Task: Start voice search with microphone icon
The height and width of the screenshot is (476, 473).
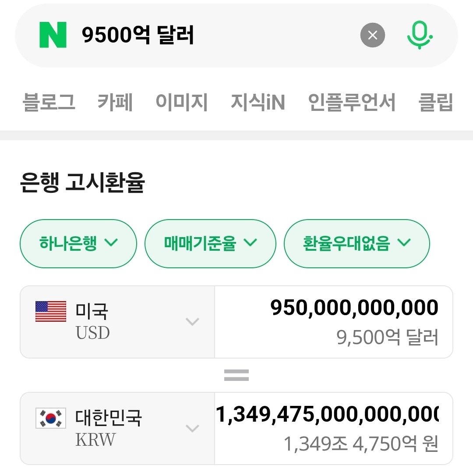Action: [419, 36]
